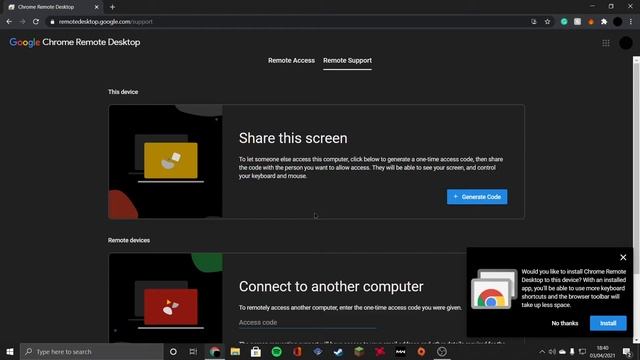
Task: Bookmark this page with the star icon
Action: pos(547,22)
